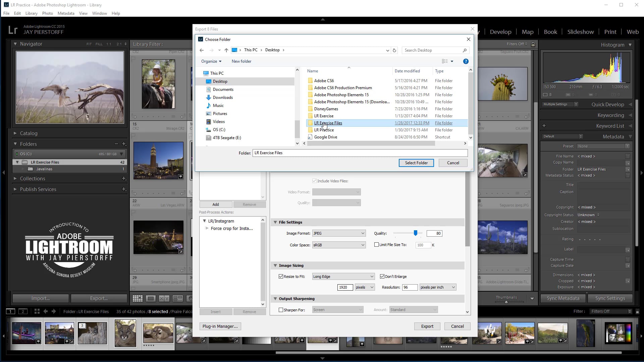
Task: Open the Long Edge resize dropdown
Action: [343, 276]
